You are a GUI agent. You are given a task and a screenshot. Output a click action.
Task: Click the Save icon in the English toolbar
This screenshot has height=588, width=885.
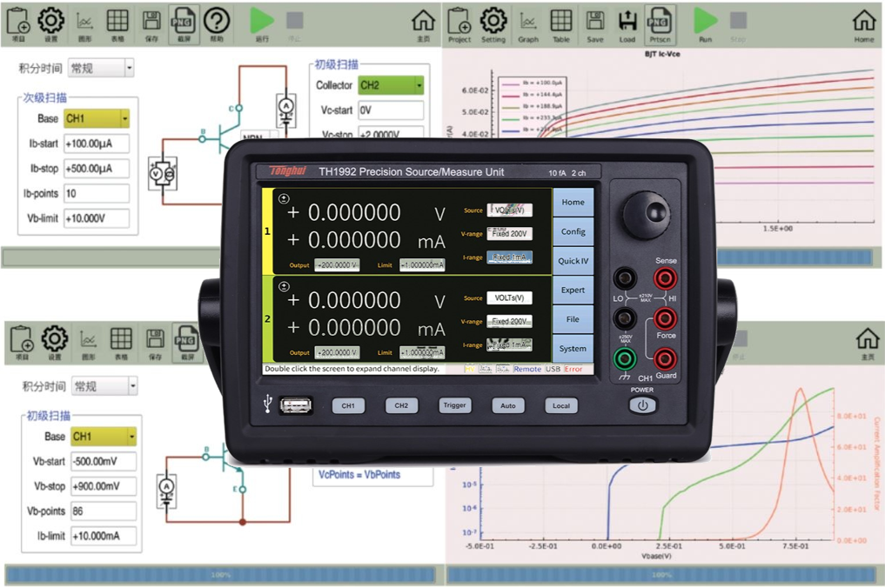click(x=595, y=25)
